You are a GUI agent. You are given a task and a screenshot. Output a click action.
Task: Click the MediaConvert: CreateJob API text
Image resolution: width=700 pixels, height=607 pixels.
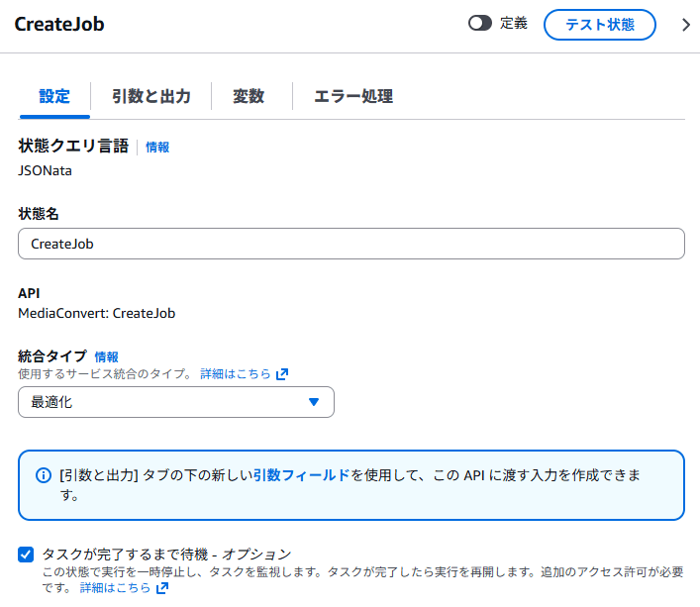[x=97, y=313]
